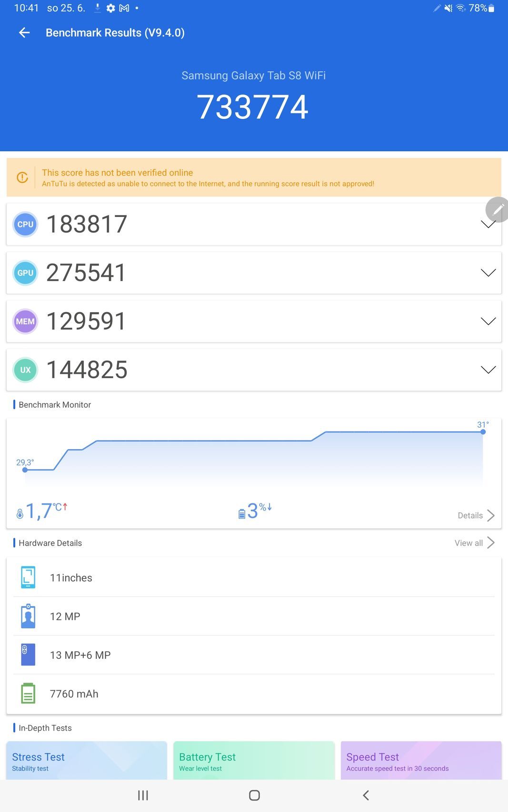Tap the 1,7°C temperature rise value
Image resolution: width=508 pixels, height=812 pixels.
(46, 511)
